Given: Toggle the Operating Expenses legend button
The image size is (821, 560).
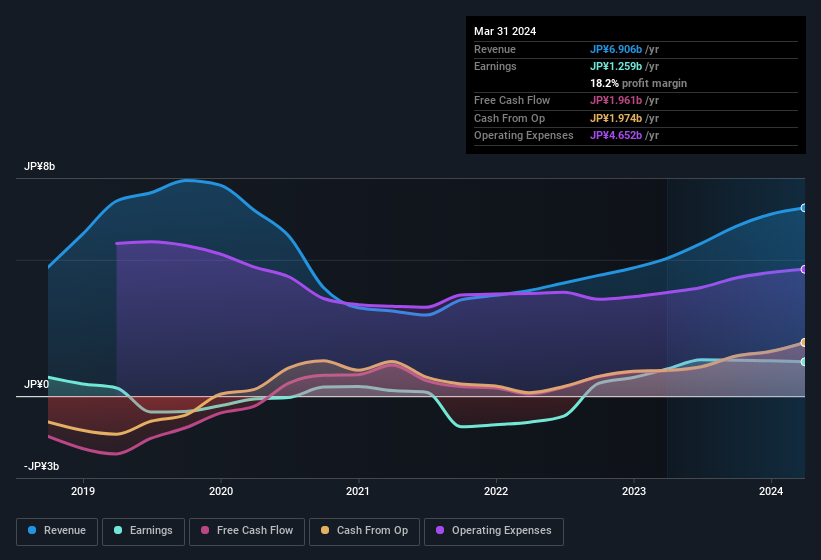Looking at the screenshot, I should (494, 531).
